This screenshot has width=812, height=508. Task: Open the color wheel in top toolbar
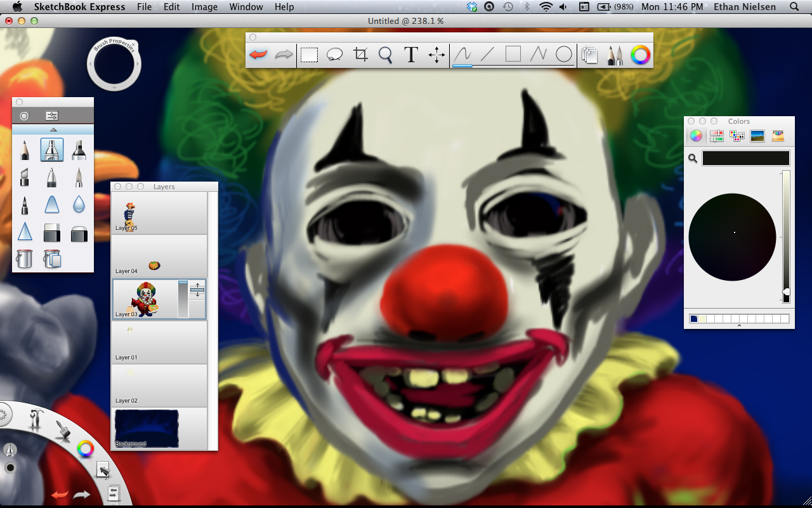click(x=641, y=55)
